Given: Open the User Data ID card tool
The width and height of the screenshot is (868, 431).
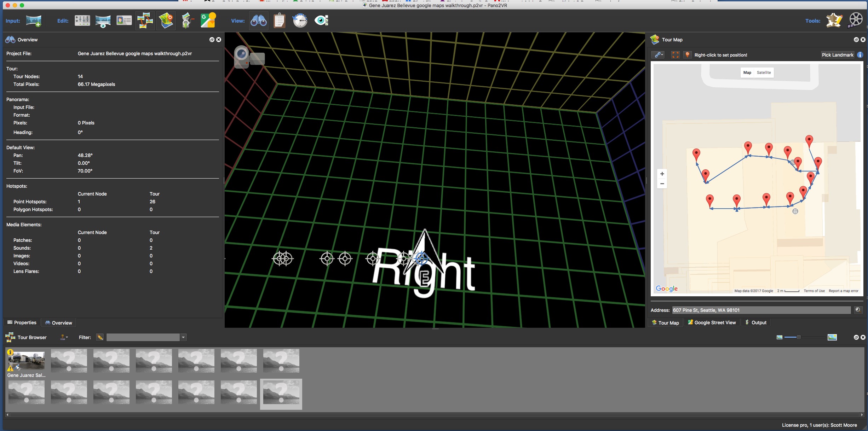Looking at the screenshot, I should [x=124, y=21].
